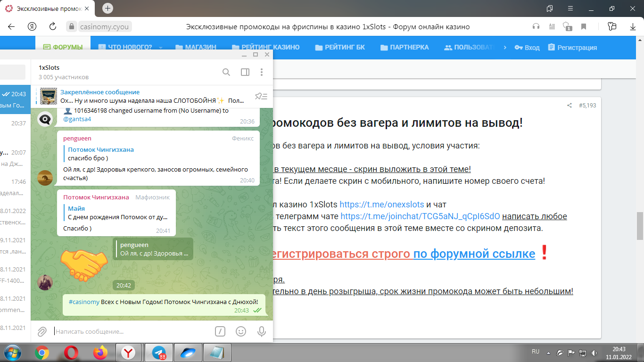
Task: Click the @gantsa4 username mention
Action: coord(77,119)
